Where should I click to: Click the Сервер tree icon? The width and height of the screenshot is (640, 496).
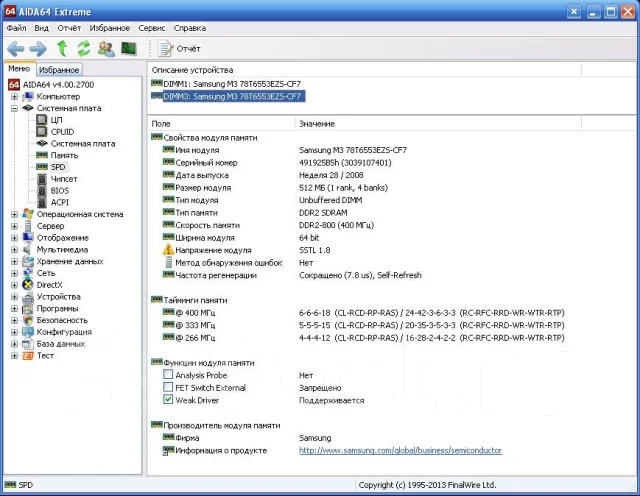(x=28, y=226)
